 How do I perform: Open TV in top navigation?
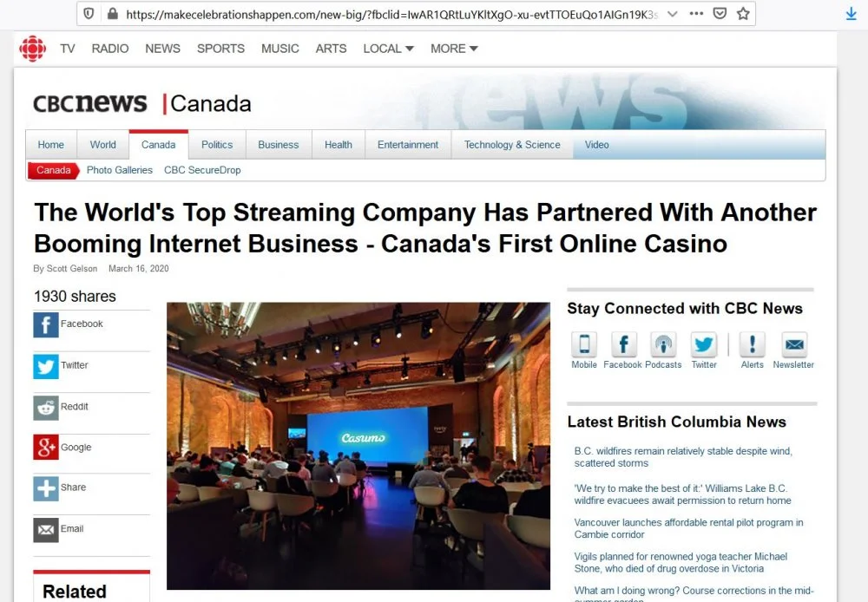pos(68,49)
